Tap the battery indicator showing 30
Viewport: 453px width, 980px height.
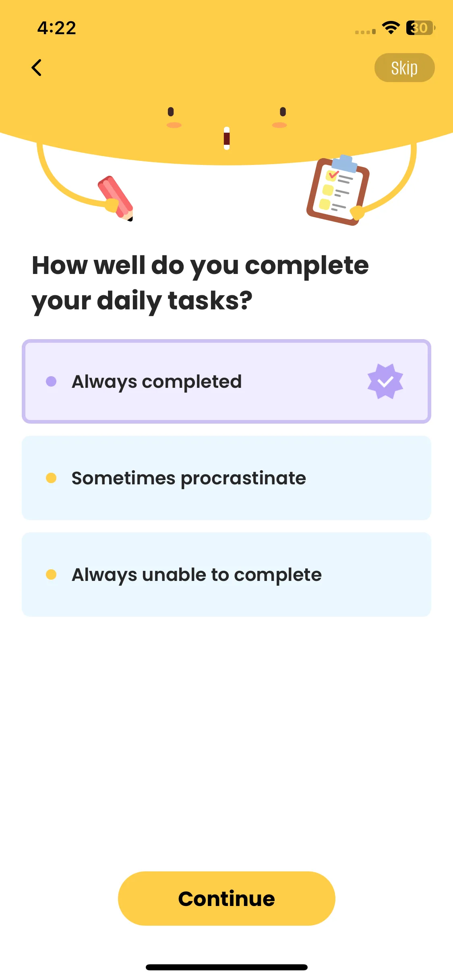click(x=420, y=28)
